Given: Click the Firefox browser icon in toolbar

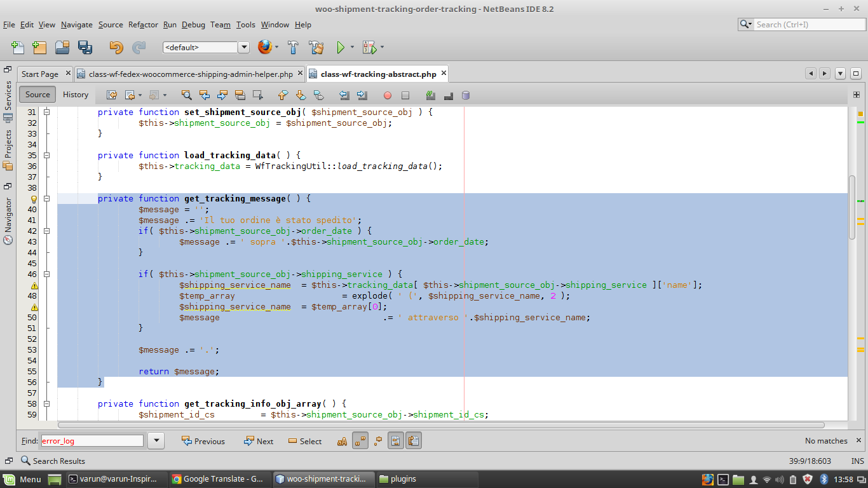Looking at the screenshot, I should click(264, 47).
